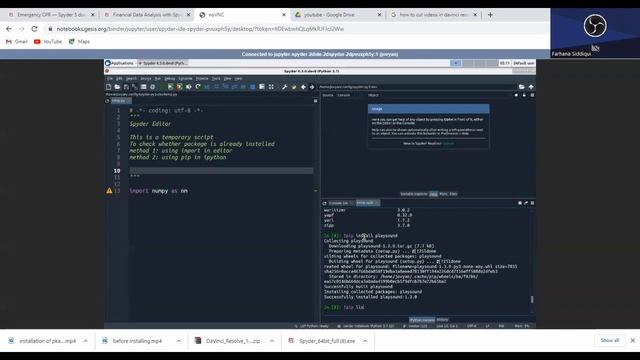Click the PYTHONPATH manager icon
Image resolution: width=640 pixels, height=360 pixels.
tap(293, 87)
